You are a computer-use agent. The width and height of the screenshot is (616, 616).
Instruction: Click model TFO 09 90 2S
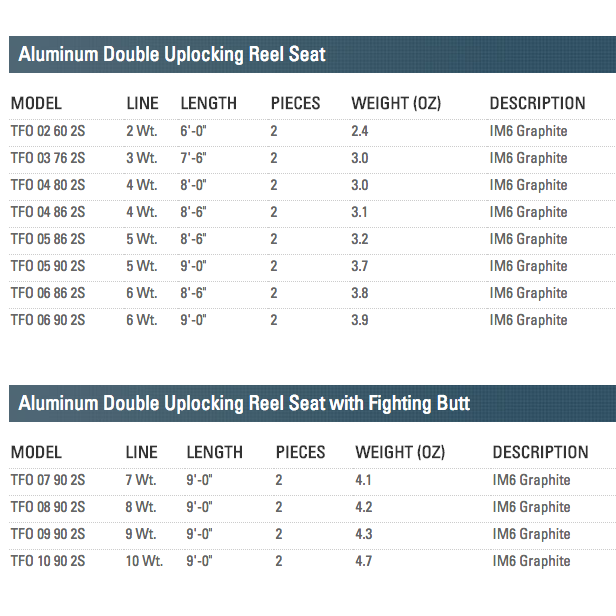point(47,534)
